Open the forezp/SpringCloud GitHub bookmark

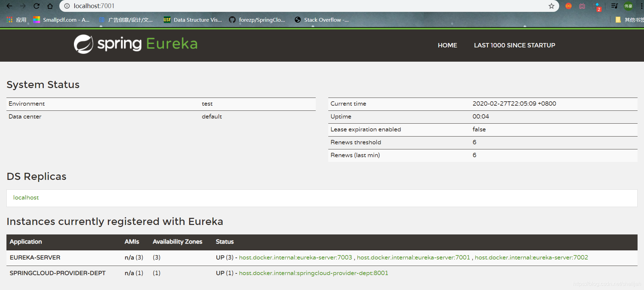tap(257, 20)
